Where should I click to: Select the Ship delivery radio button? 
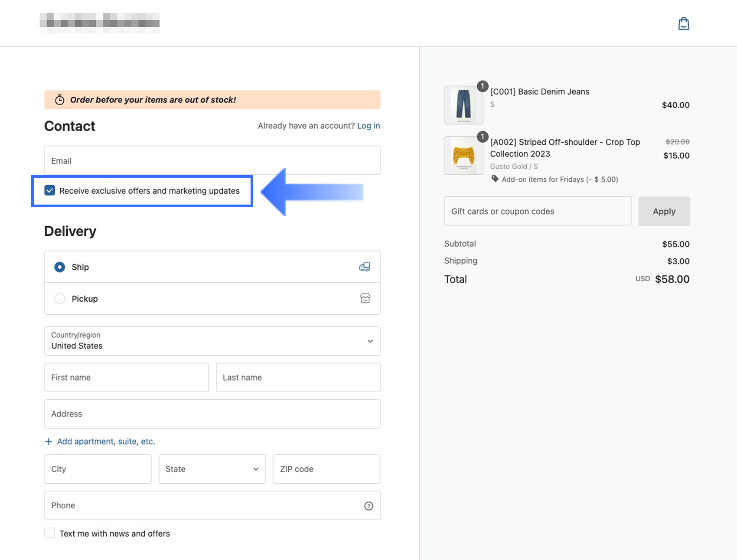60,267
